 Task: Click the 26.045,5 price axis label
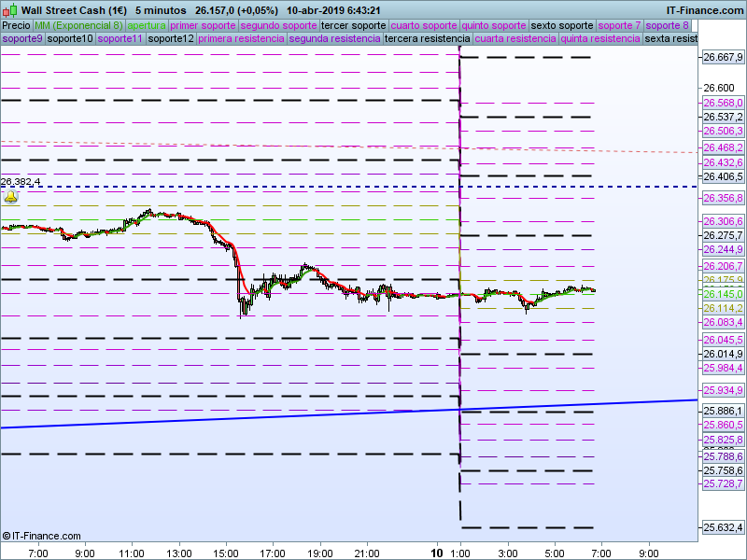tap(723, 340)
